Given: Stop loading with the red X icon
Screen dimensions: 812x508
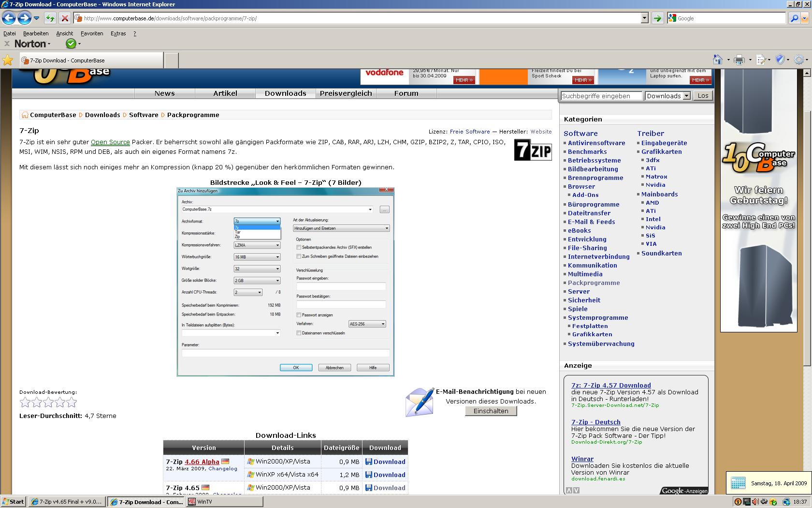Looking at the screenshot, I should (65, 18).
